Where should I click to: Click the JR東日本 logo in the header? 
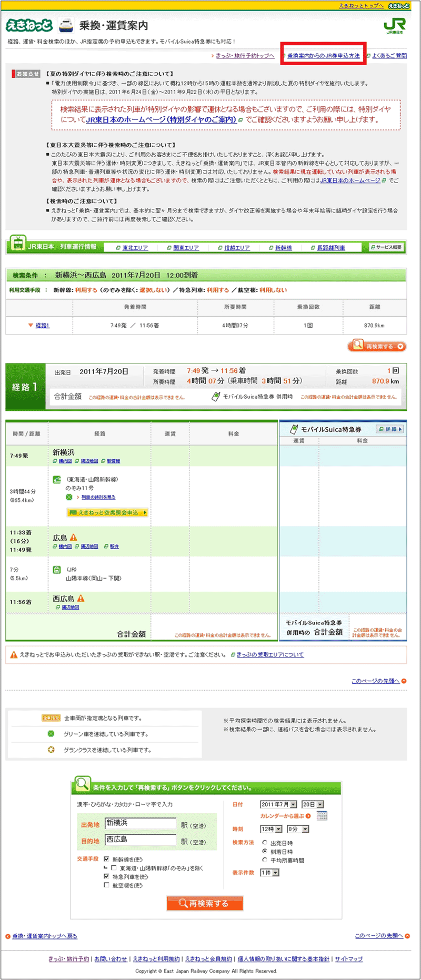(394, 26)
